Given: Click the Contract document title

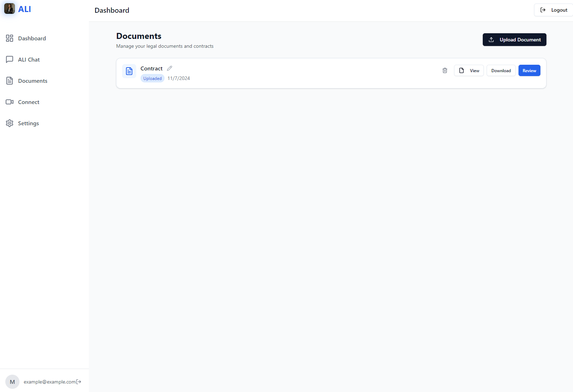Looking at the screenshot, I should 151,68.
